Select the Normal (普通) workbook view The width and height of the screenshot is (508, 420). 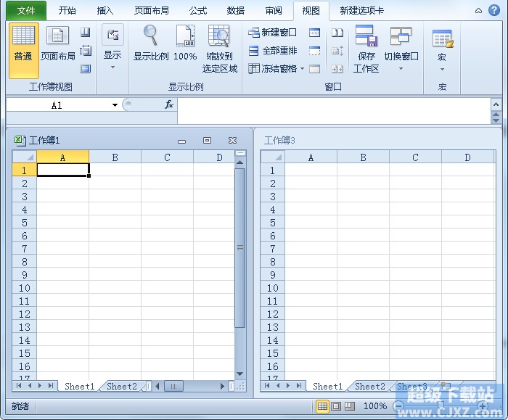click(24, 50)
